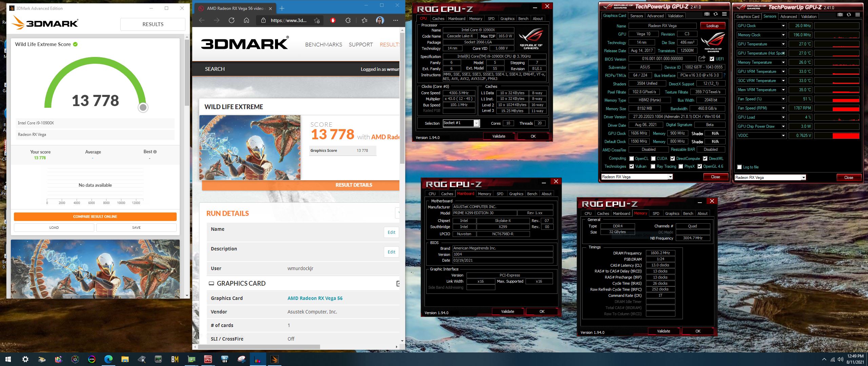868x366 pixels.
Task: Open hamburger menu in GPU-Z Sensors window
Action: 857,15
